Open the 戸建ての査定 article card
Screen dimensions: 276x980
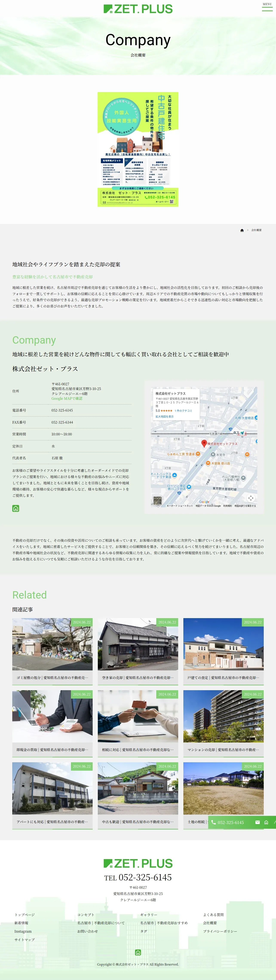click(224, 651)
